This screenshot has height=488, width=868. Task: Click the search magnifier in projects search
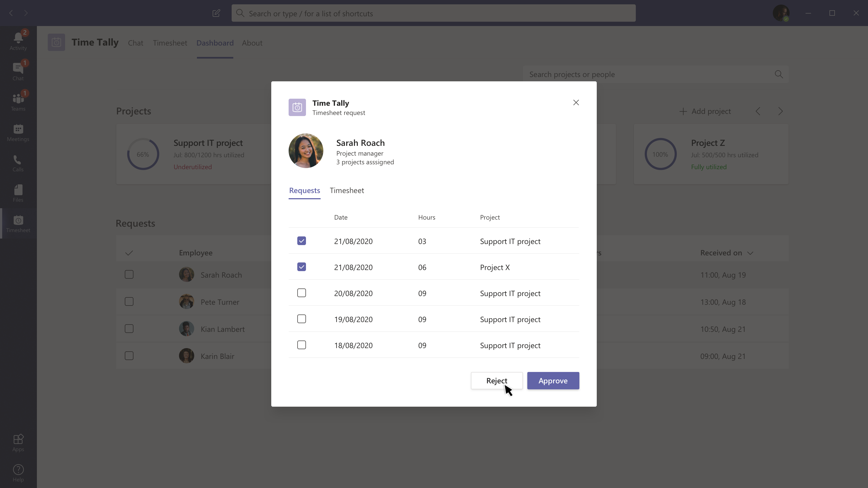(779, 74)
